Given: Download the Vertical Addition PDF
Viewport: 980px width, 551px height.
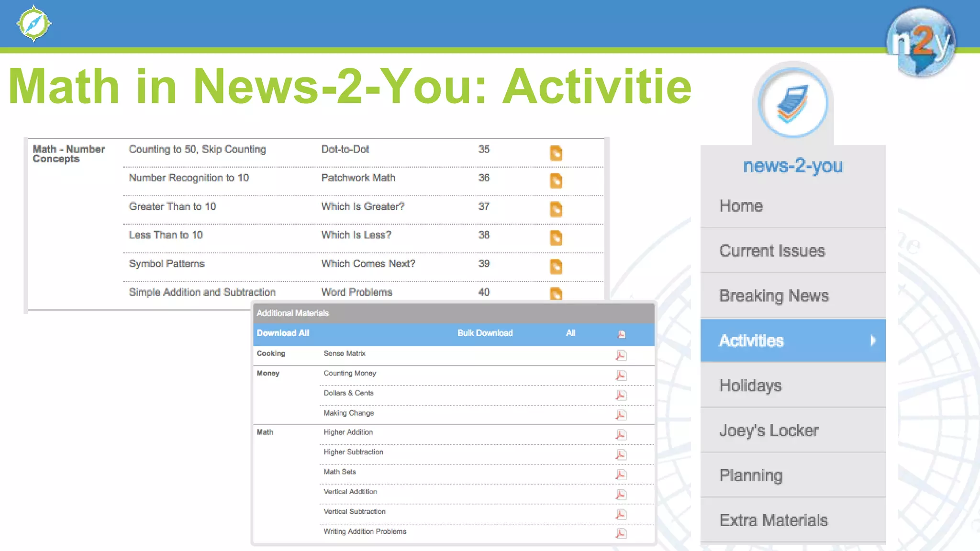Looking at the screenshot, I should pos(621,495).
